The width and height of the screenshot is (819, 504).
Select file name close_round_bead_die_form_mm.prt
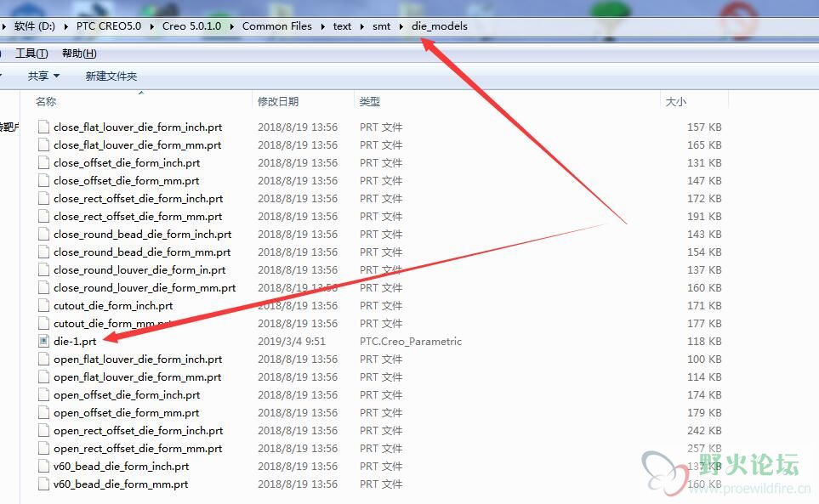point(142,252)
